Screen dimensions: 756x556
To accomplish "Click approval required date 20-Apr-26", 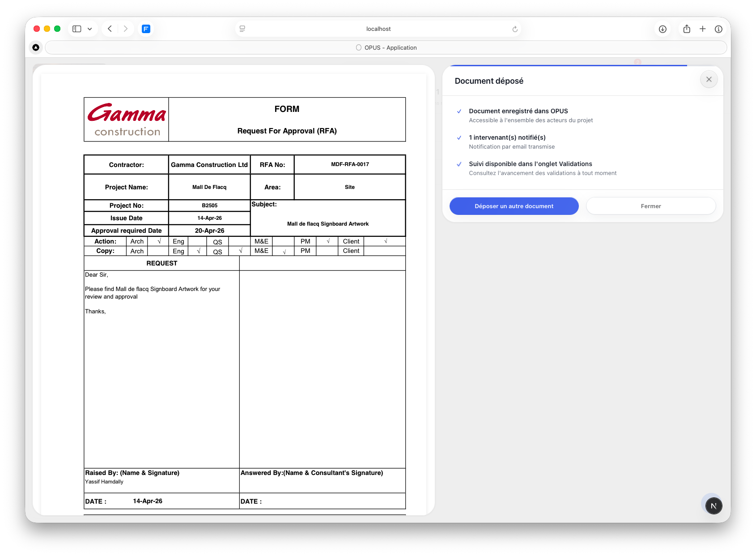I will [209, 231].
